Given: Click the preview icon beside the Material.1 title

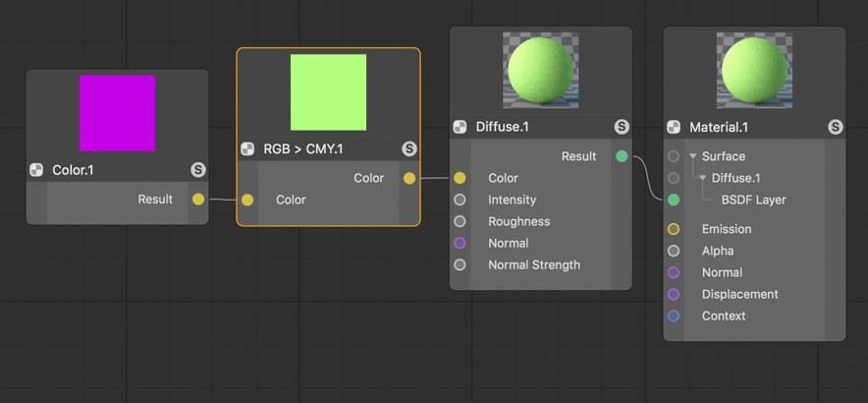Looking at the screenshot, I should 674,127.
